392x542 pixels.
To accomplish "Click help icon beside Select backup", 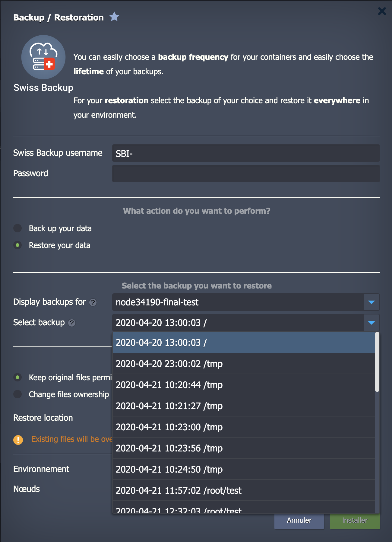I will pyautogui.click(x=72, y=323).
